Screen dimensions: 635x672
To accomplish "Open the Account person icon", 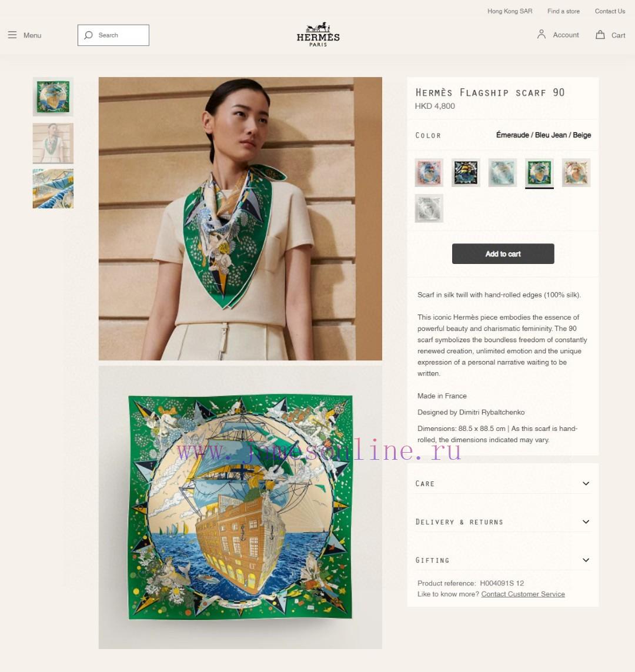I will (541, 34).
